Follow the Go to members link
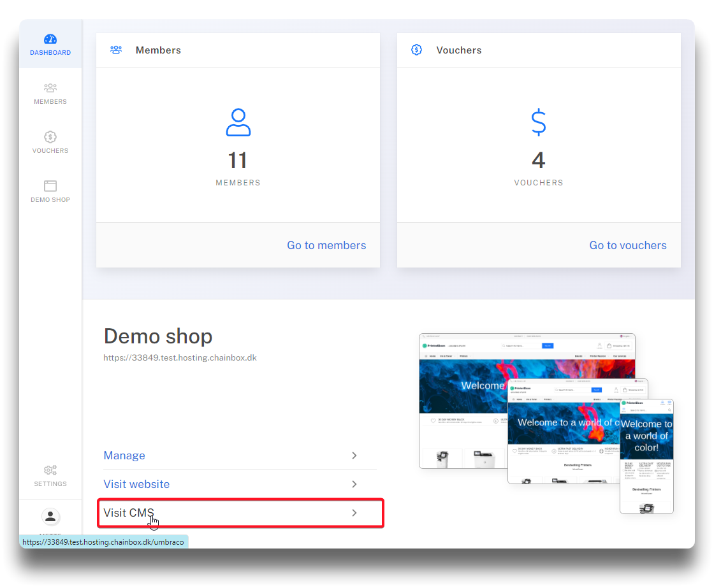Viewport: 714px width, 588px height. [x=326, y=245]
